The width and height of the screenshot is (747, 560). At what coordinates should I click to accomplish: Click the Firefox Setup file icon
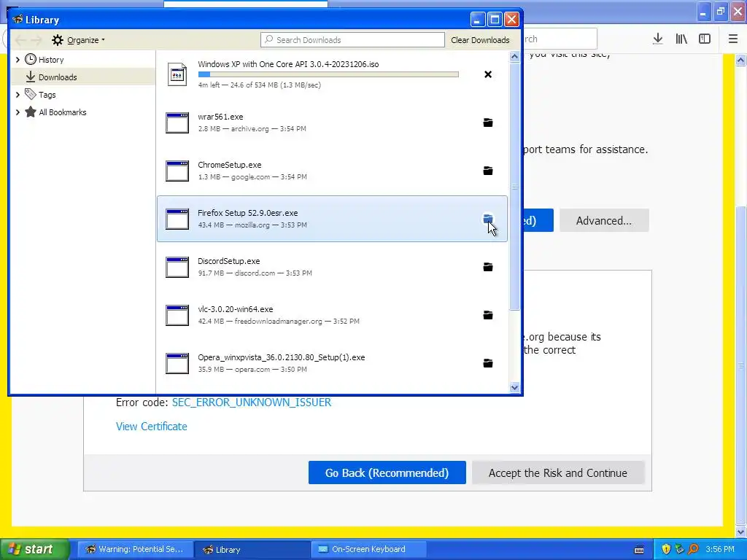177,219
